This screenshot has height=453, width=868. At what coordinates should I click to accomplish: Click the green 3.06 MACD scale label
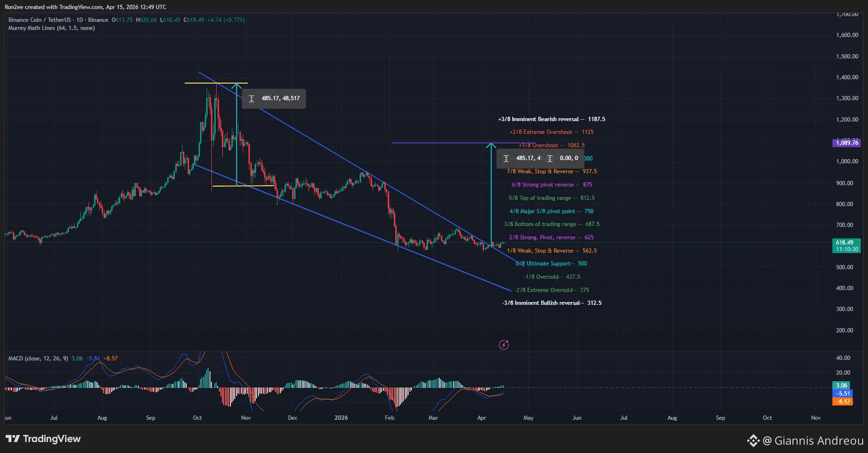click(x=841, y=386)
